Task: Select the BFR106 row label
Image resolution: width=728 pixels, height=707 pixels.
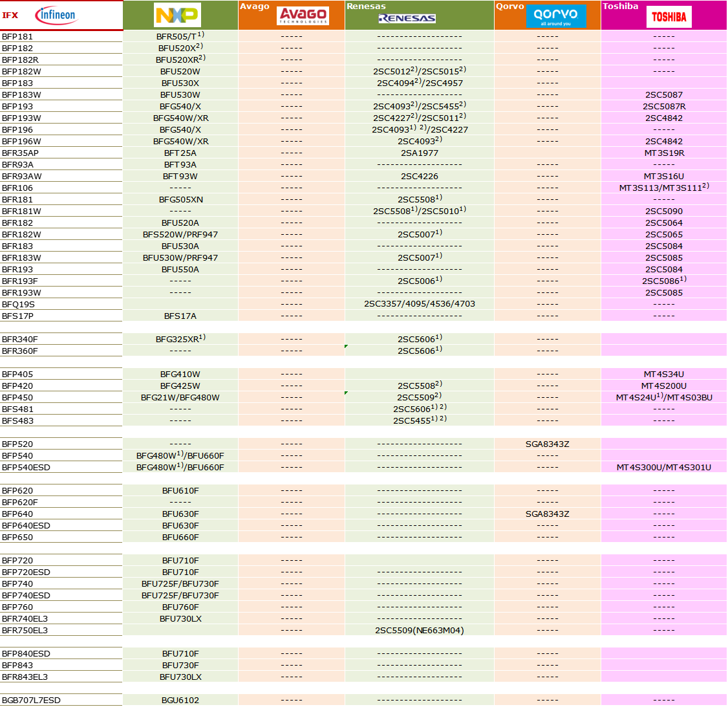Action: coord(17,188)
